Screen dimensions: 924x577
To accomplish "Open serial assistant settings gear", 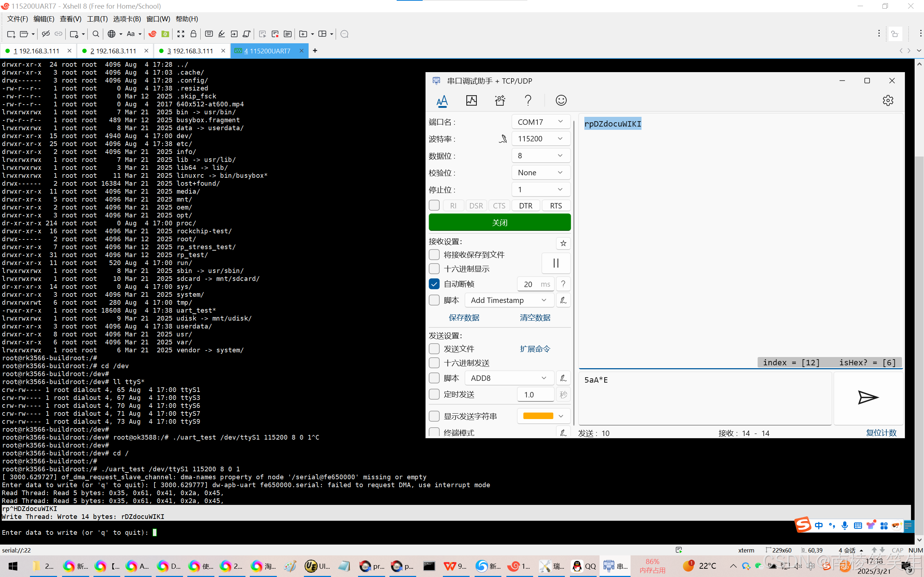I will tap(888, 100).
